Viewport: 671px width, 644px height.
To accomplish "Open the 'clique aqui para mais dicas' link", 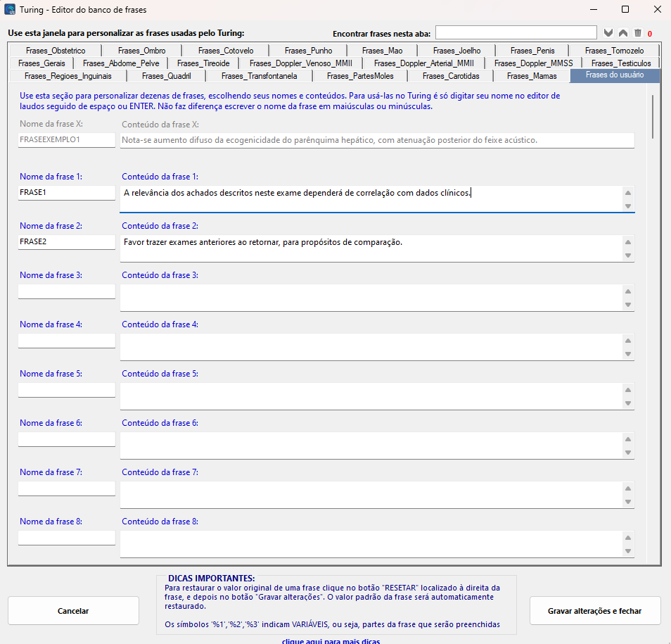I will pos(331,640).
